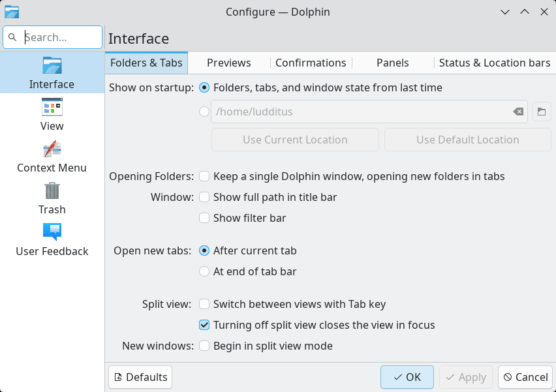Click the Dolphin icon in title bar
Screen dimensions: 556x392
tap(12, 12)
